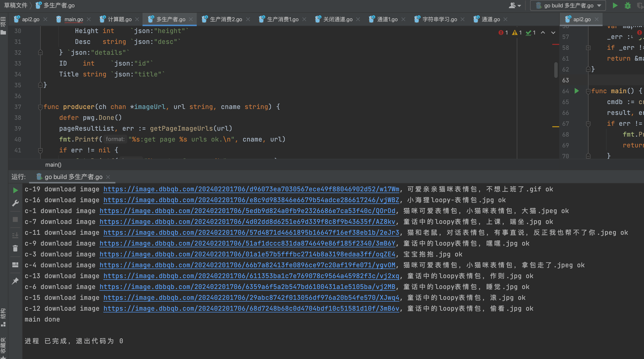
Task: Restore layout using the run panel layout icon
Action: (15, 265)
